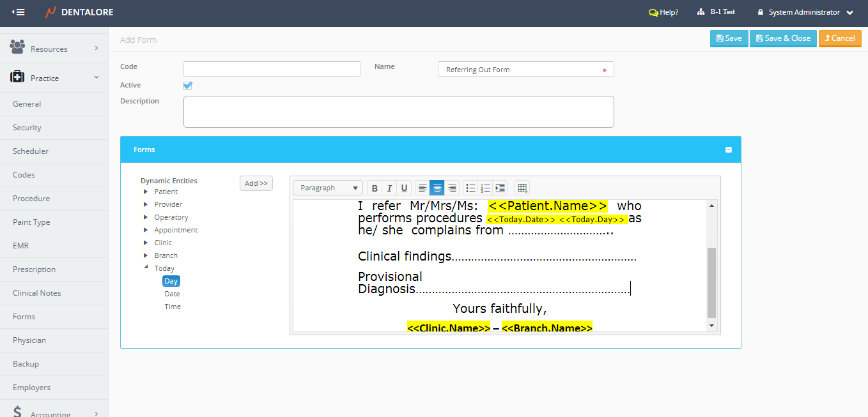Open the Scheduler sidebar item
This screenshot has width=868, height=417.
coord(31,151)
